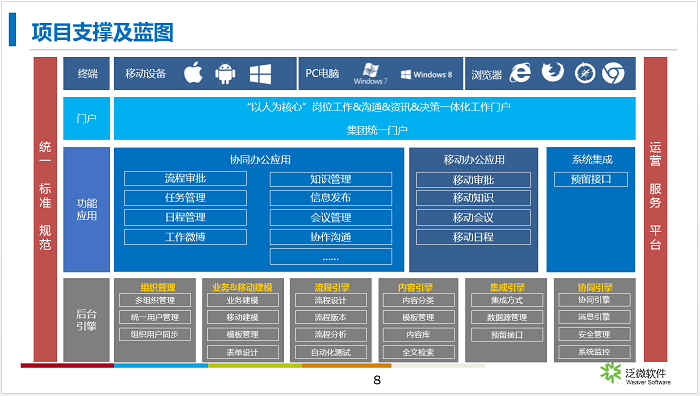This screenshot has height=396, width=700.
Task: Click the 功能应用 label block
Action: click(x=86, y=209)
